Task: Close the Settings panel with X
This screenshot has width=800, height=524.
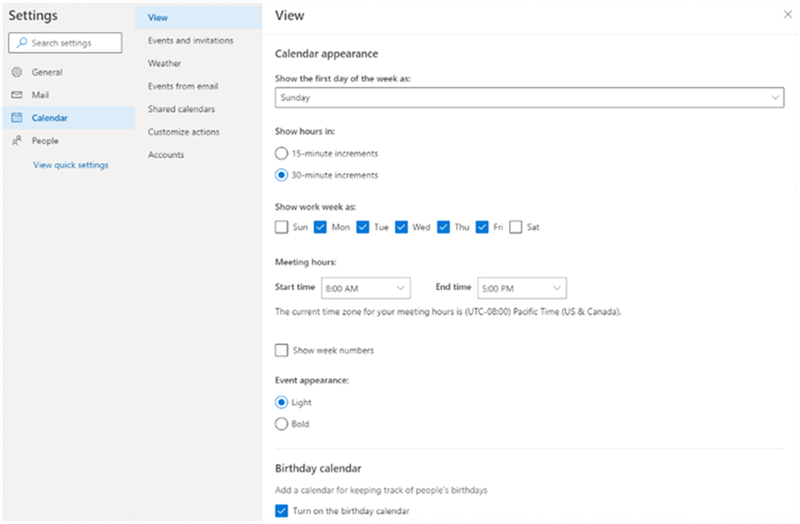Action: (788, 15)
